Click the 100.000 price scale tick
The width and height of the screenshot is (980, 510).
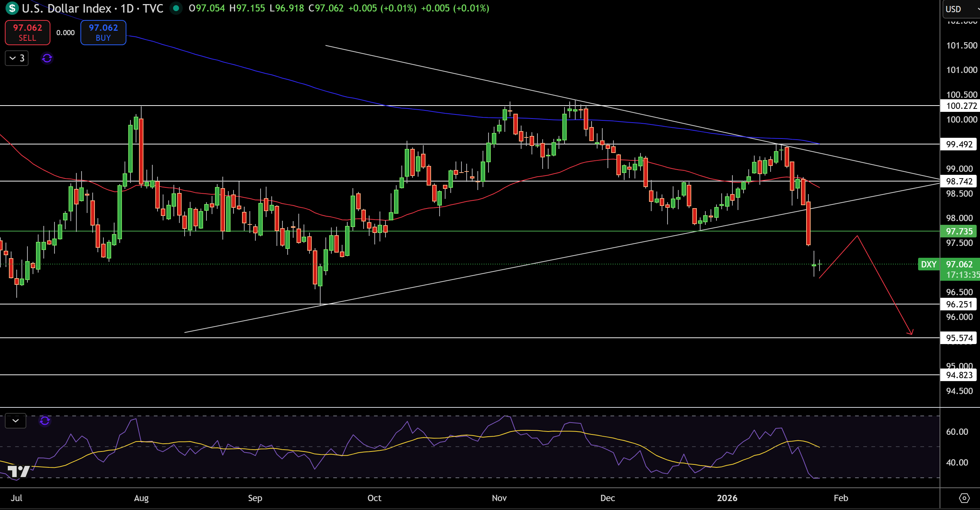[961, 119]
